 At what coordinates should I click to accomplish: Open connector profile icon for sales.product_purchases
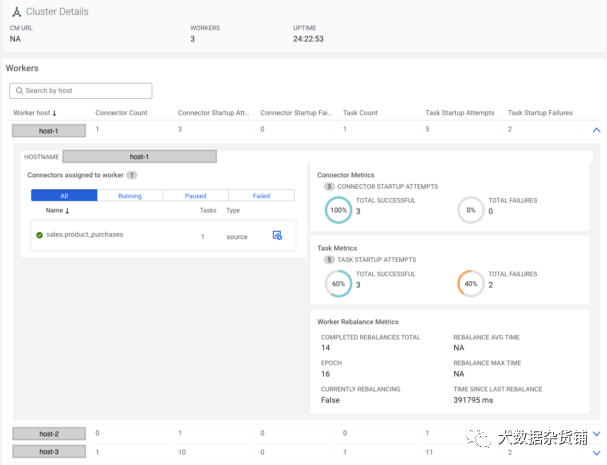point(277,235)
